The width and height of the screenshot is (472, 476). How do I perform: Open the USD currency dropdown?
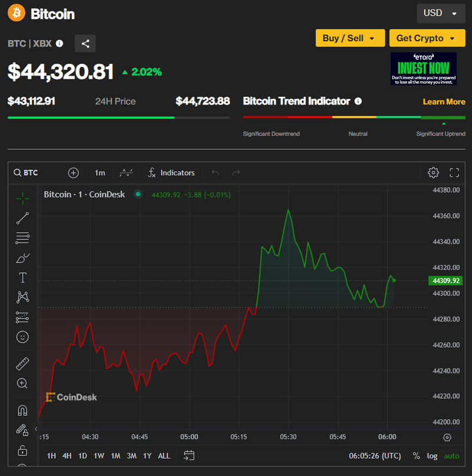[440, 13]
